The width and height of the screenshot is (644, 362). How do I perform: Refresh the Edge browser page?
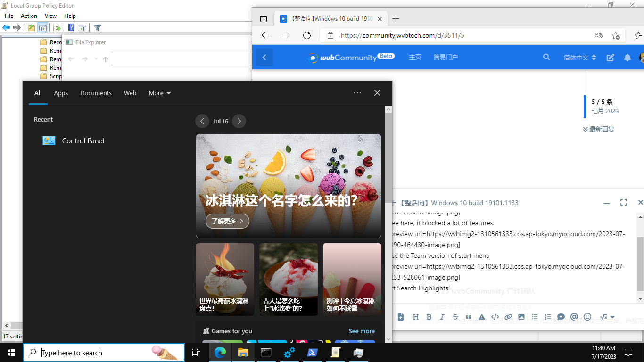(x=307, y=35)
